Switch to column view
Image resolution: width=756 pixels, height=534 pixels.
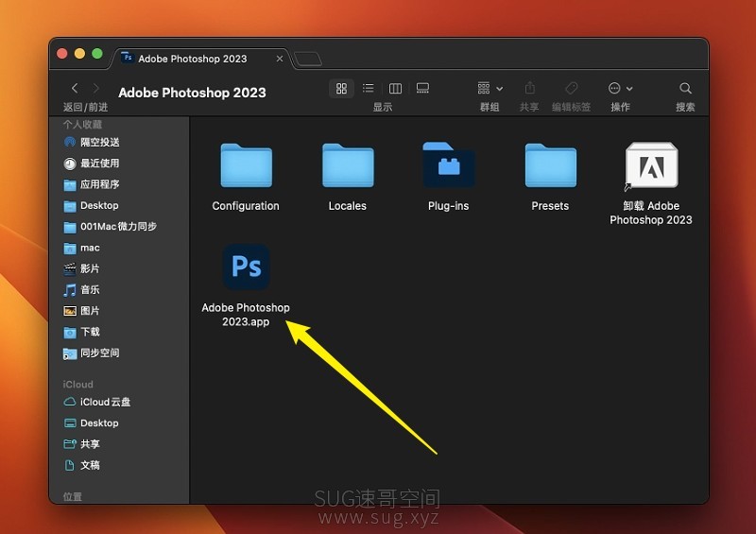395,88
